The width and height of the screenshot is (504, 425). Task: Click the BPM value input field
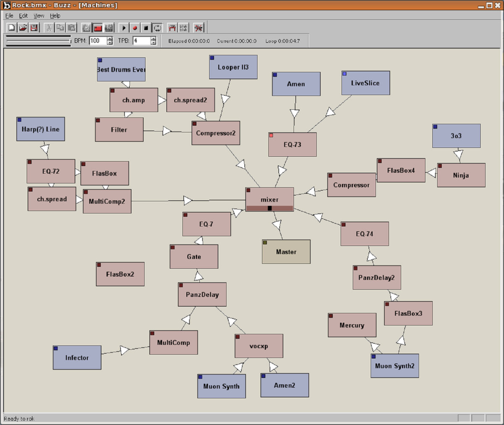[97, 41]
